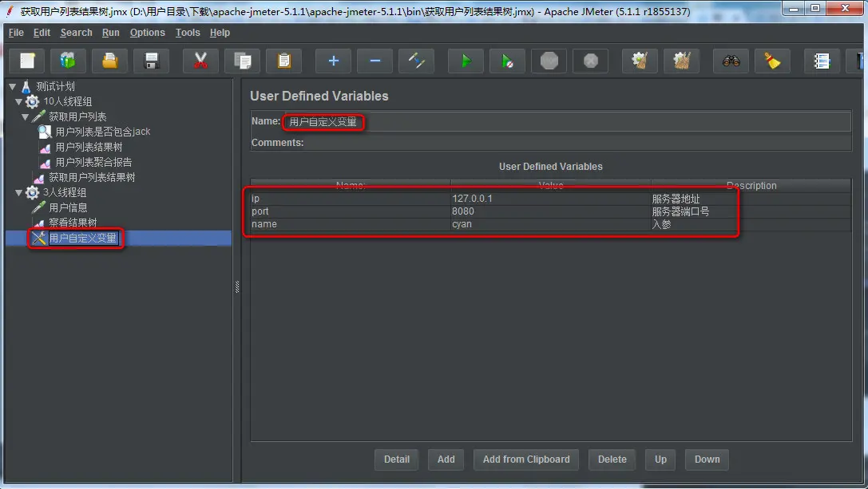Click the pipette icon of 用户信息

click(39, 207)
